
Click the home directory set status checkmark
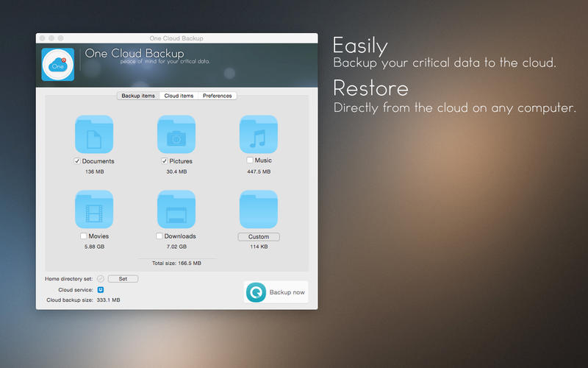[x=100, y=279]
